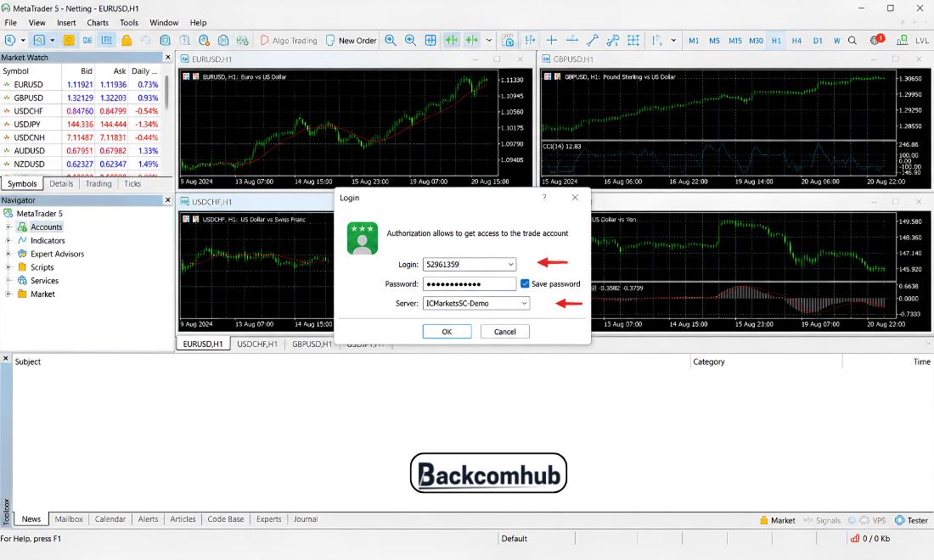Open the File menu

pyautogui.click(x=11, y=23)
